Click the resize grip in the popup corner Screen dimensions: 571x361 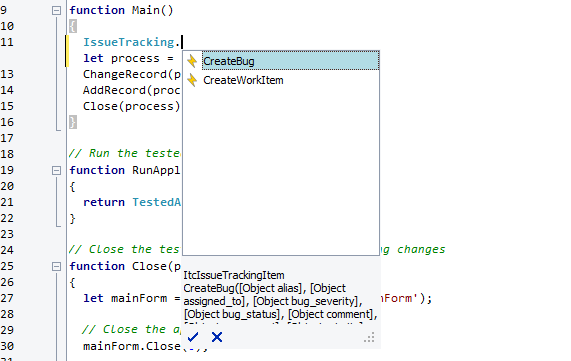tap(369, 338)
